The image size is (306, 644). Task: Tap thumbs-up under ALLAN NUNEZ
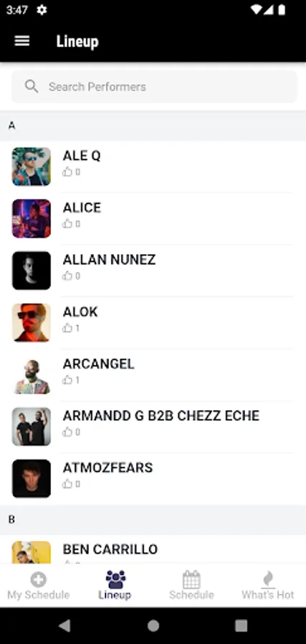coord(67,275)
